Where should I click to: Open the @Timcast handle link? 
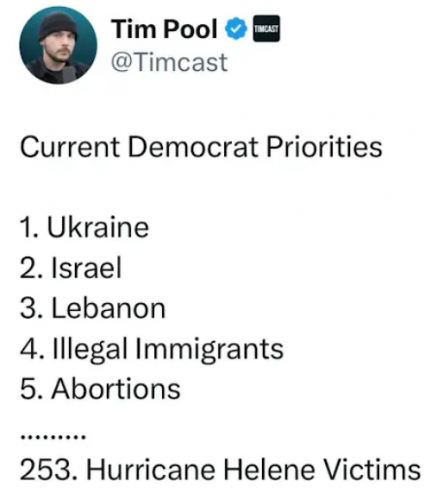pyautogui.click(x=169, y=62)
